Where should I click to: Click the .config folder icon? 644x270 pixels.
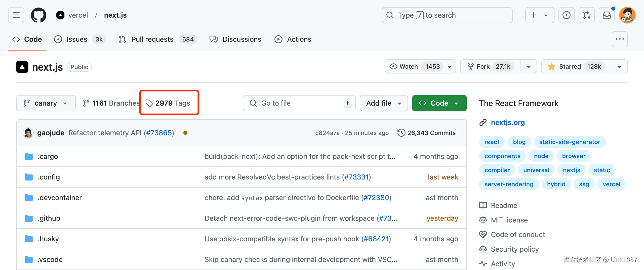coord(29,177)
